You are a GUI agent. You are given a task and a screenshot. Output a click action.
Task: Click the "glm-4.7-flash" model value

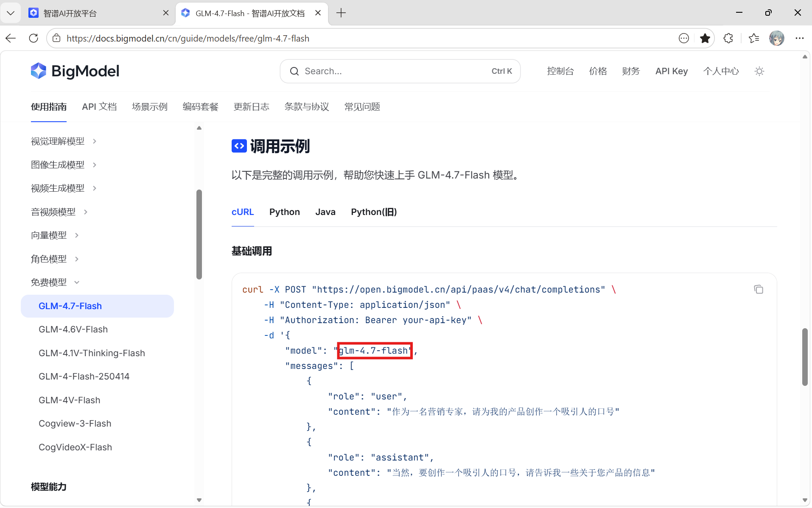point(375,351)
